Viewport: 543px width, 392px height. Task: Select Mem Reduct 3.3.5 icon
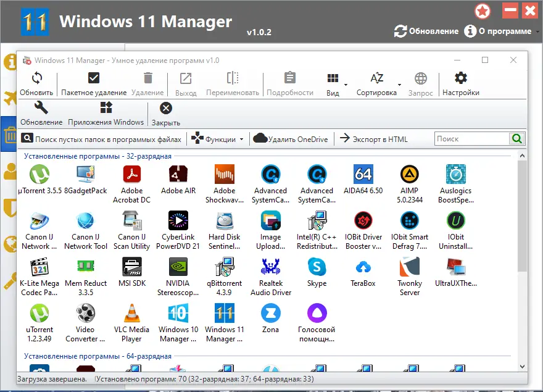[86, 266]
